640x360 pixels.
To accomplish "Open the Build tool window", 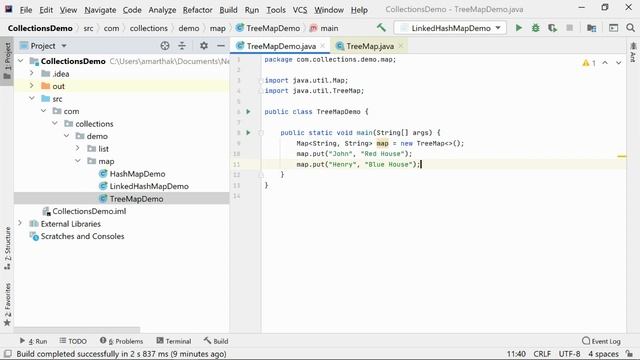I will coord(216,341).
